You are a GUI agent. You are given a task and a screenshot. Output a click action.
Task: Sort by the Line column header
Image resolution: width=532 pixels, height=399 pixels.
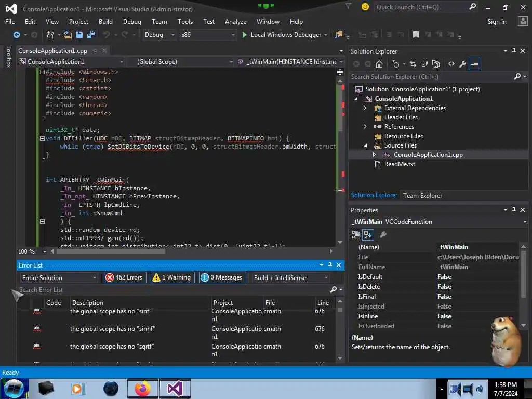tap(323, 303)
